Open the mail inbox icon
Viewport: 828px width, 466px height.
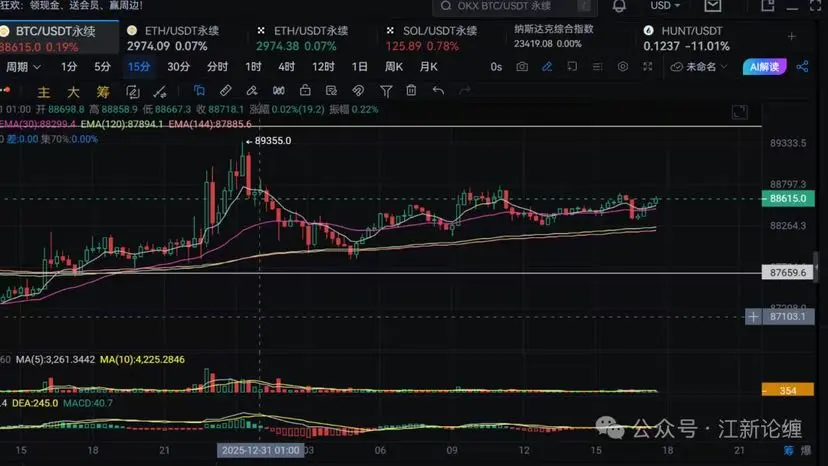712,5
